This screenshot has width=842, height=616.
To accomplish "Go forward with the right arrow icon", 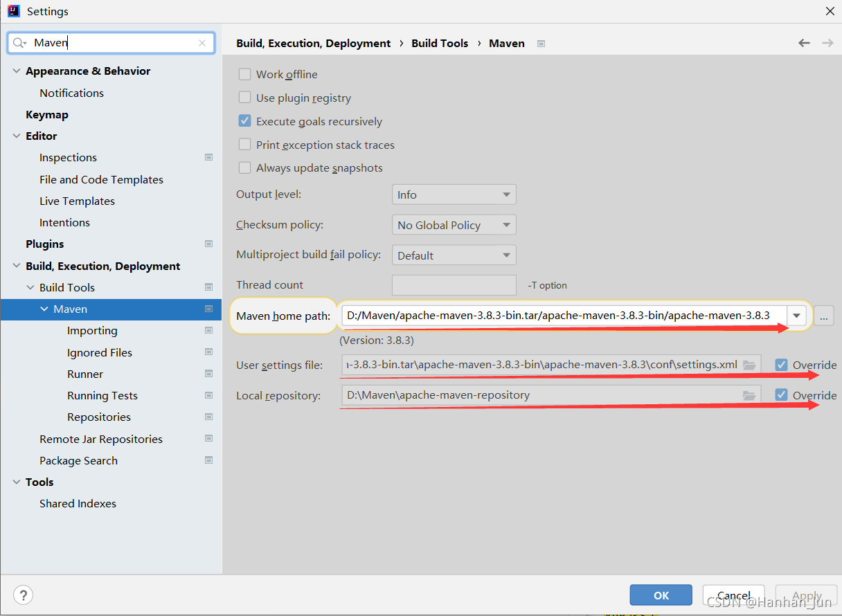I will pyautogui.click(x=827, y=43).
